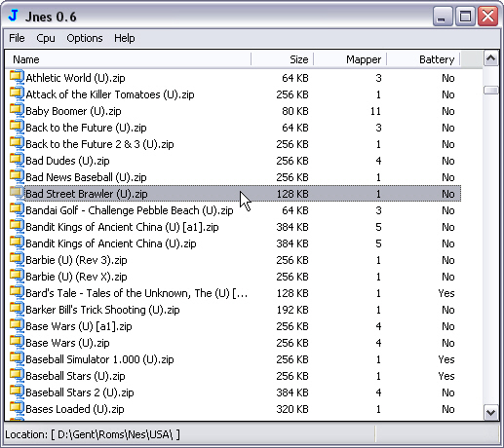The width and height of the screenshot is (504, 448).
Task: Click the vertical scrollbar thumb
Action: [490, 90]
